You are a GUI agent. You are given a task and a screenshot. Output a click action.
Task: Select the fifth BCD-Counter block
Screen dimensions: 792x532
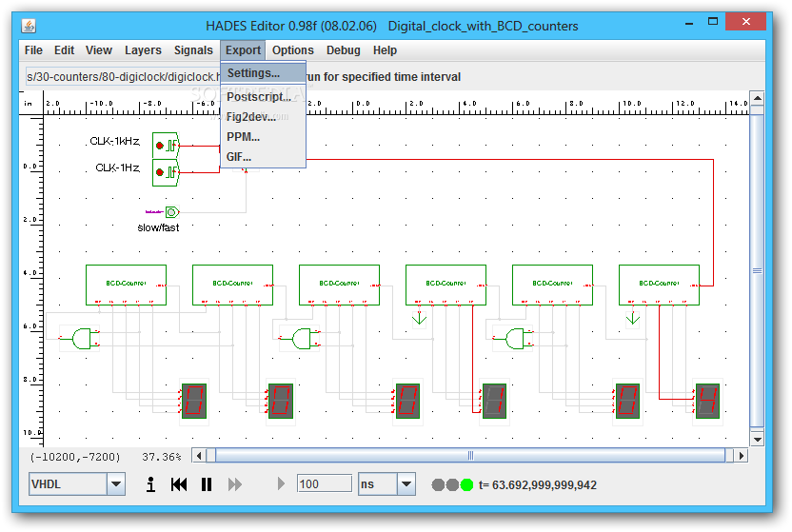[552, 286]
